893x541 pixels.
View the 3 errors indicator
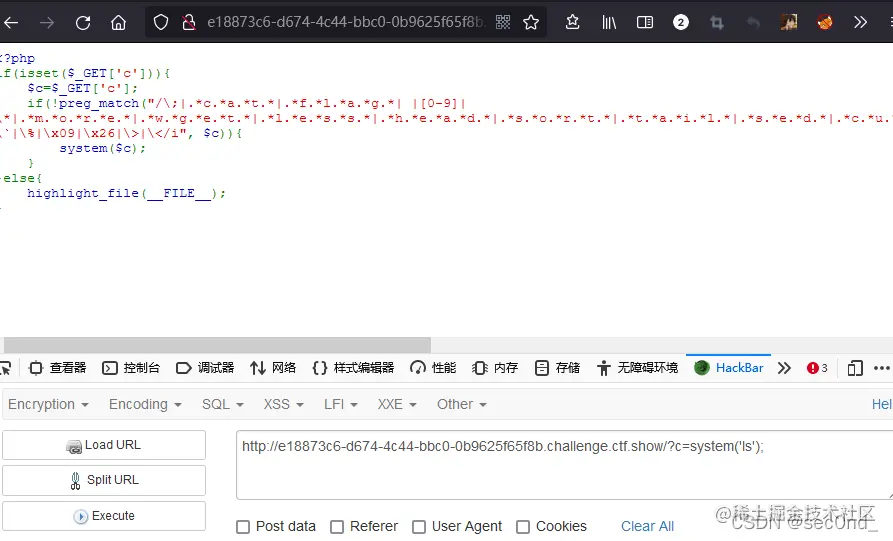817,368
